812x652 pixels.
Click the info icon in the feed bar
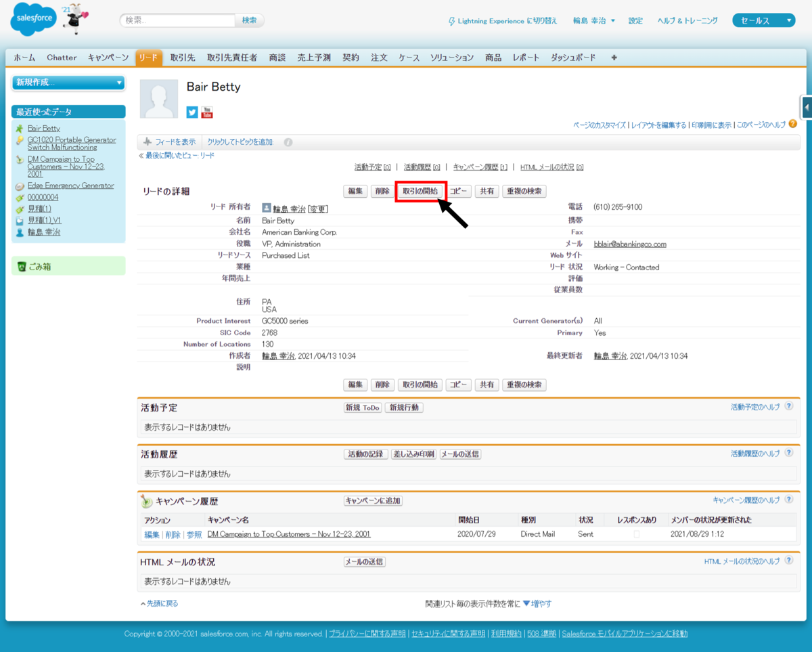click(288, 142)
